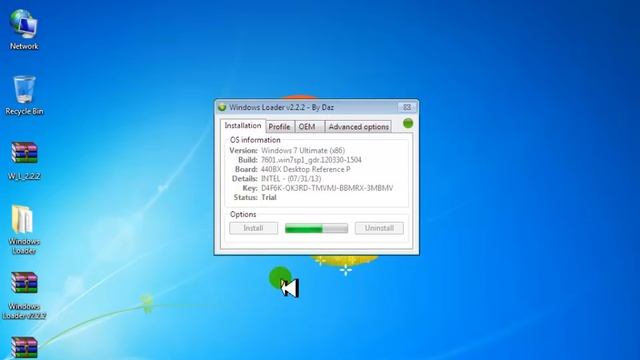Viewport: 640px width, 360px height.
Task: Click the Trial status value
Action: point(269,198)
